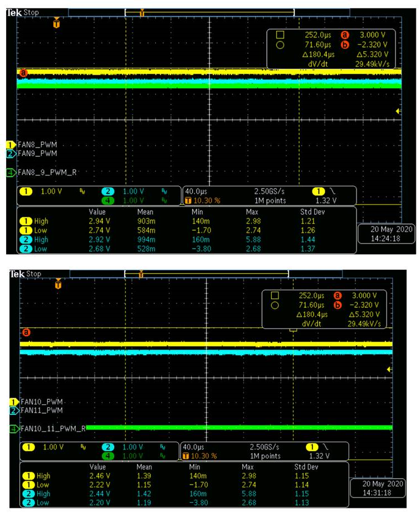Click 1.32 V trigger level readout in FAN8 capture
This screenshot has width=420, height=513.
coord(326,201)
